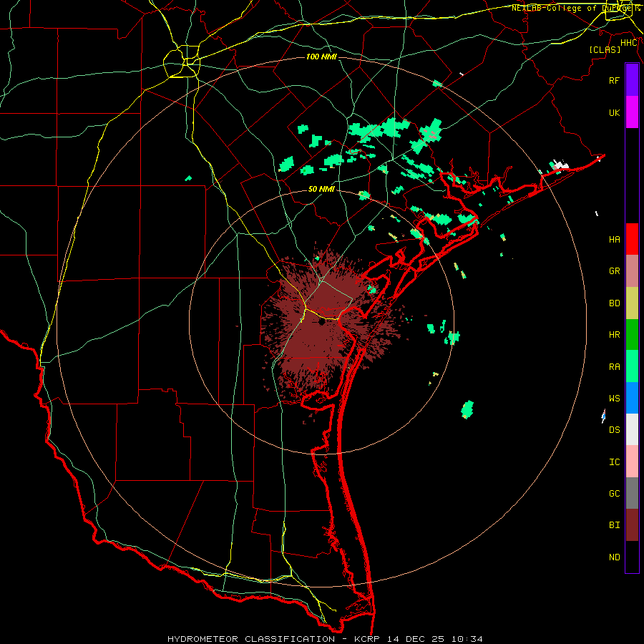Click the WS blue legend swatch
Image resolution: width=644 pixels, height=644 pixels.
click(x=632, y=398)
